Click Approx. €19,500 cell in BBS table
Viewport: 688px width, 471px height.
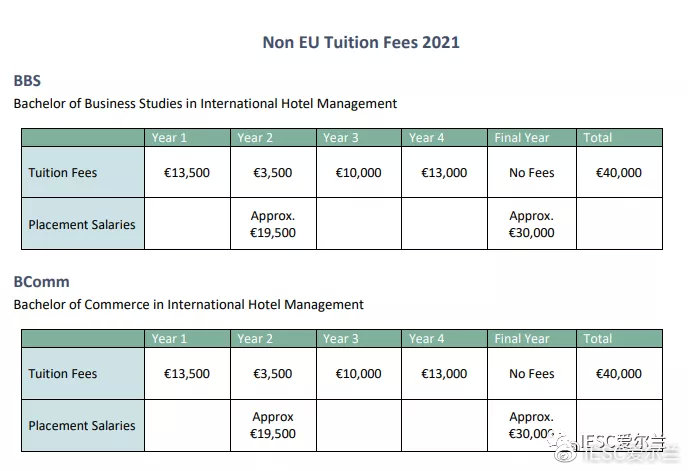pos(273,224)
